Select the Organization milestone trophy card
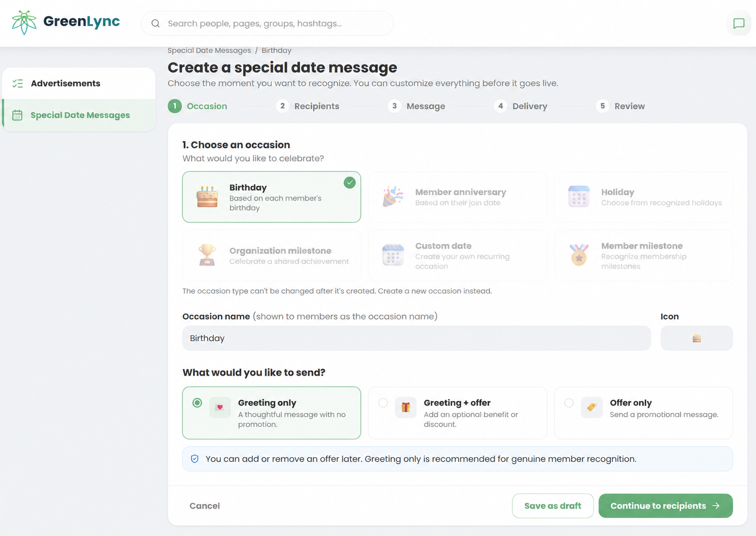Image resolution: width=756 pixels, height=536 pixels. tap(272, 255)
